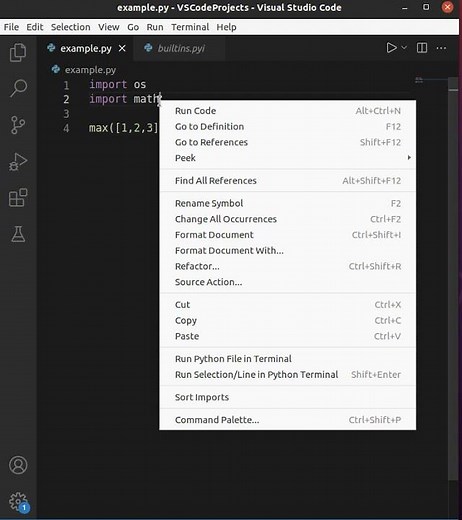Image resolution: width=462 pixels, height=520 pixels.
Task: Open Command Palette... from context menu
Action: tap(288, 420)
